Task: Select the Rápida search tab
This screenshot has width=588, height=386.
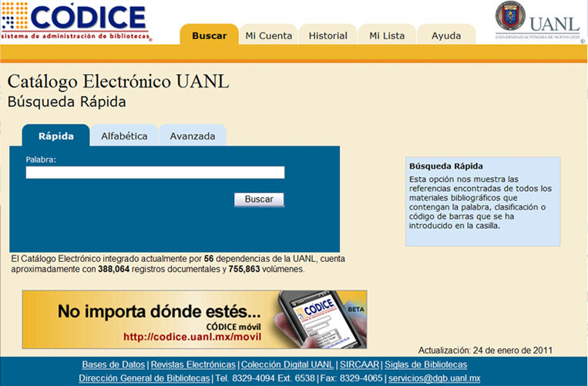Action: coord(56,136)
